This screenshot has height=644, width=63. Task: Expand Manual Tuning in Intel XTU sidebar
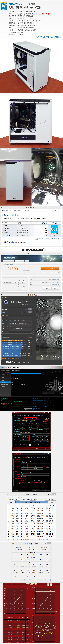pyautogui.click(x=5, y=374)
